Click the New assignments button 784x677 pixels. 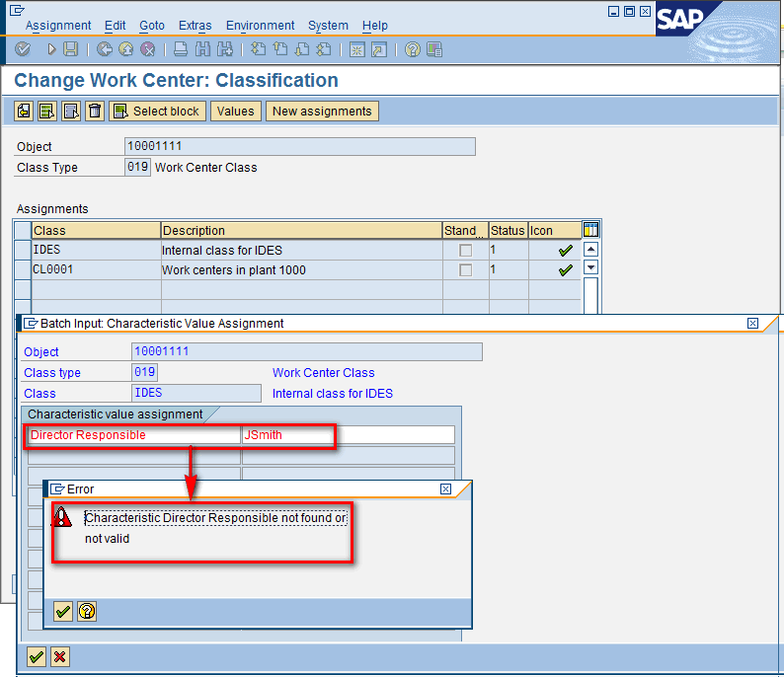coord(322,112)
